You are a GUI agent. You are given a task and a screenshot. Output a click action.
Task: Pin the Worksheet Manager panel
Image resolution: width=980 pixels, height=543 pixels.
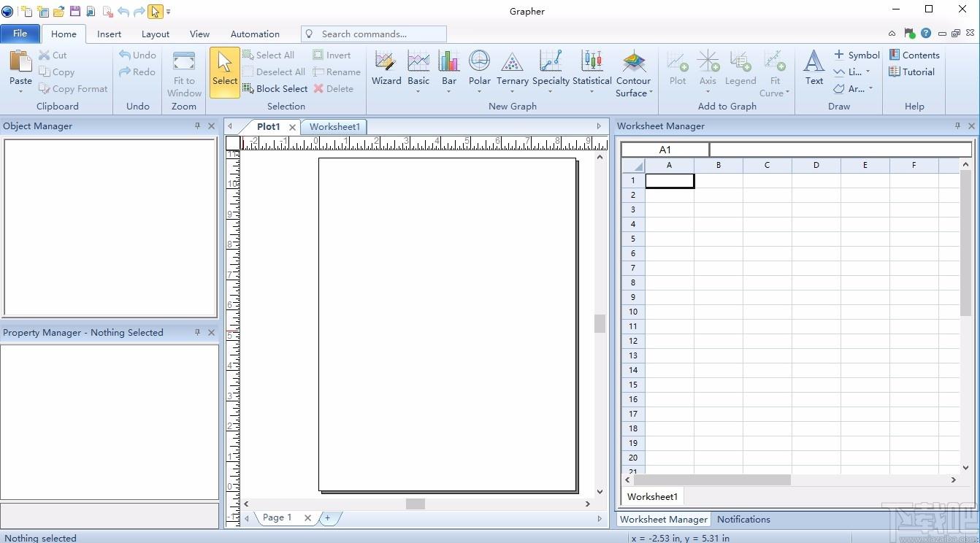(957, 126)
